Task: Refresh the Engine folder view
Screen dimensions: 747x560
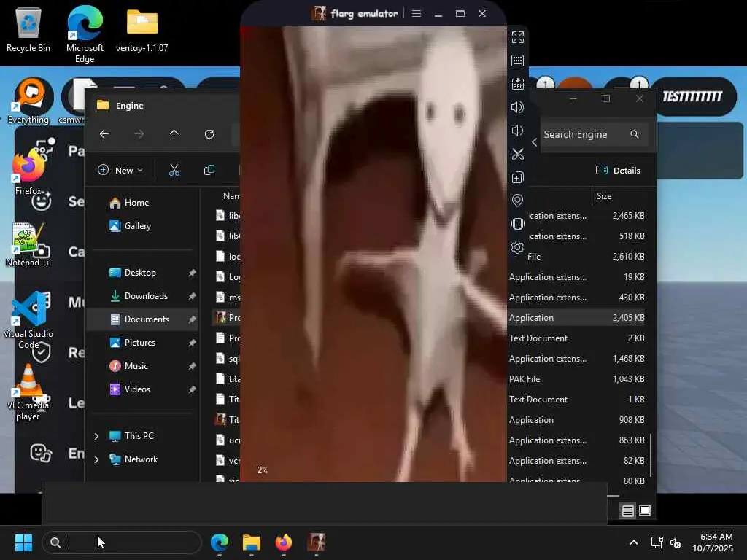Action: click(209, 134)
